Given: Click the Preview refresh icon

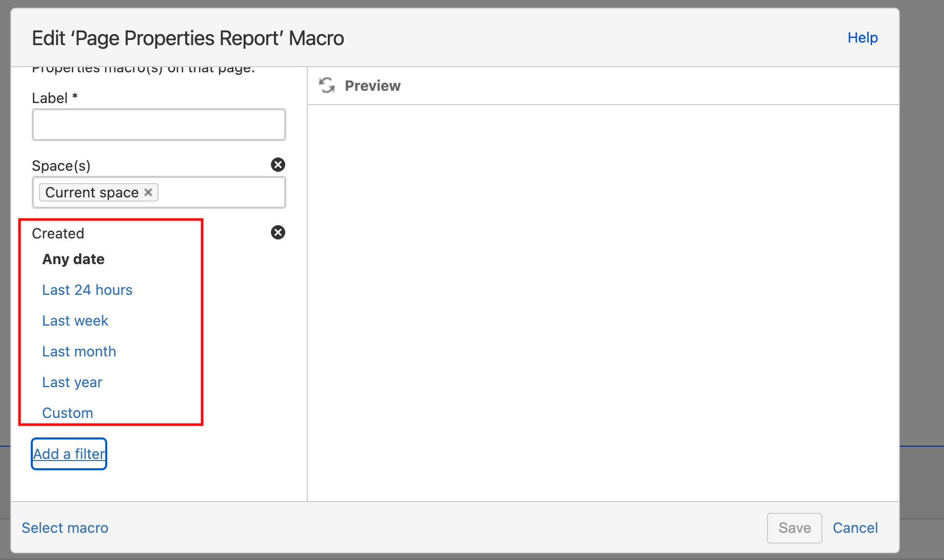Looking at the screenshot, I should (326, 85).
